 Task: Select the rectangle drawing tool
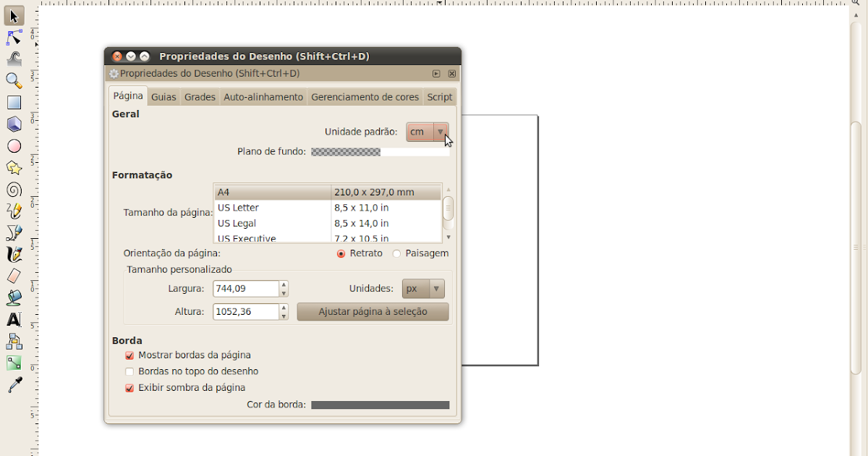pyautogui.click(x=14, y=102)
